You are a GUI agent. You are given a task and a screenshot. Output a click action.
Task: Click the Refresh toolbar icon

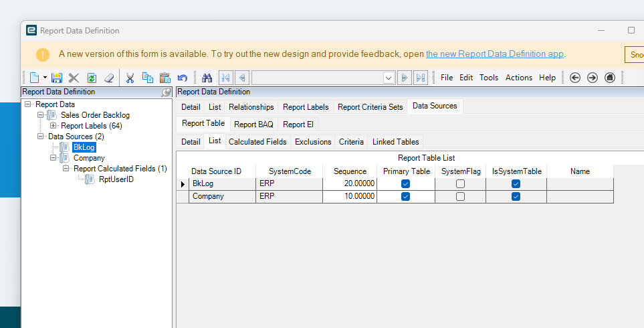tap(92, 78)
